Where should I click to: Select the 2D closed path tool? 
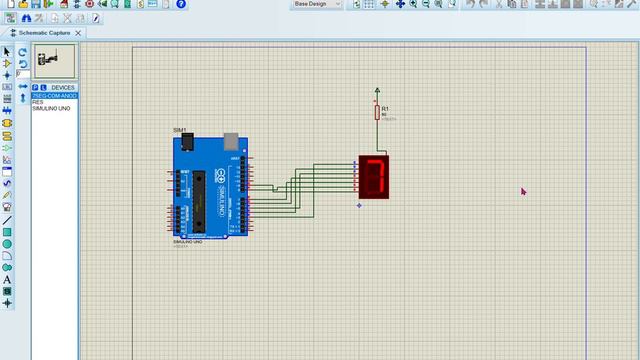tap(7, 267)
